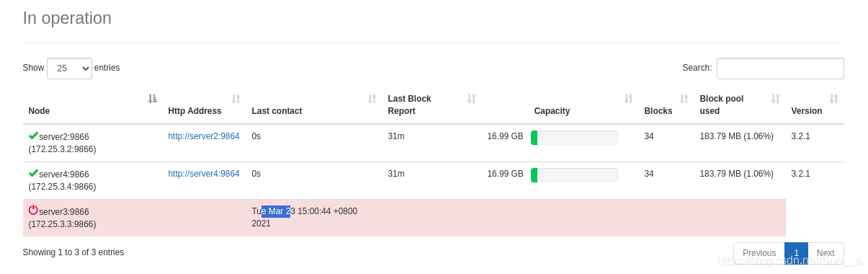Sort by Capacity column arrows
The width and height of the screenshot is (868, 274).
[629, 99]
